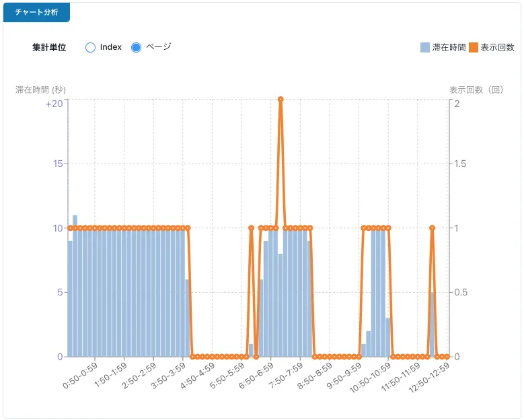Viewport: 524px width, 420px height.
Task: Click the 集計単位 label
Action: (x=49, y=48)
